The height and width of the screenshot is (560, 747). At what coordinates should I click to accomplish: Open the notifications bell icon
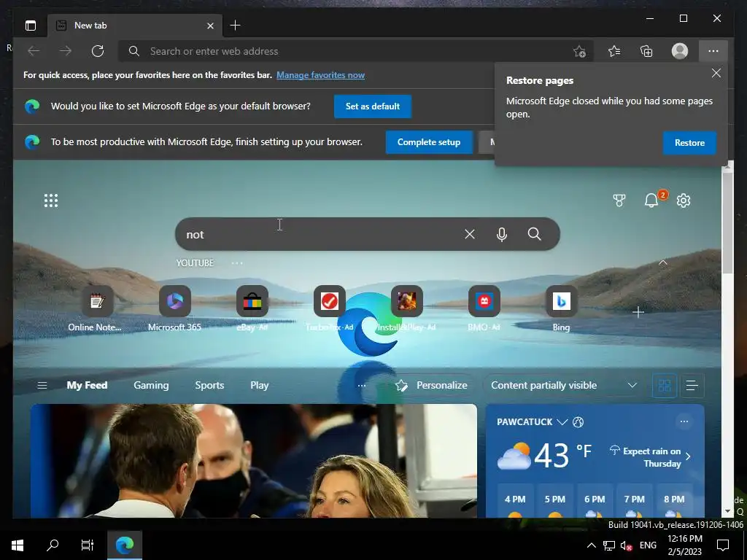pyautogui.click(x=651, y=201)
